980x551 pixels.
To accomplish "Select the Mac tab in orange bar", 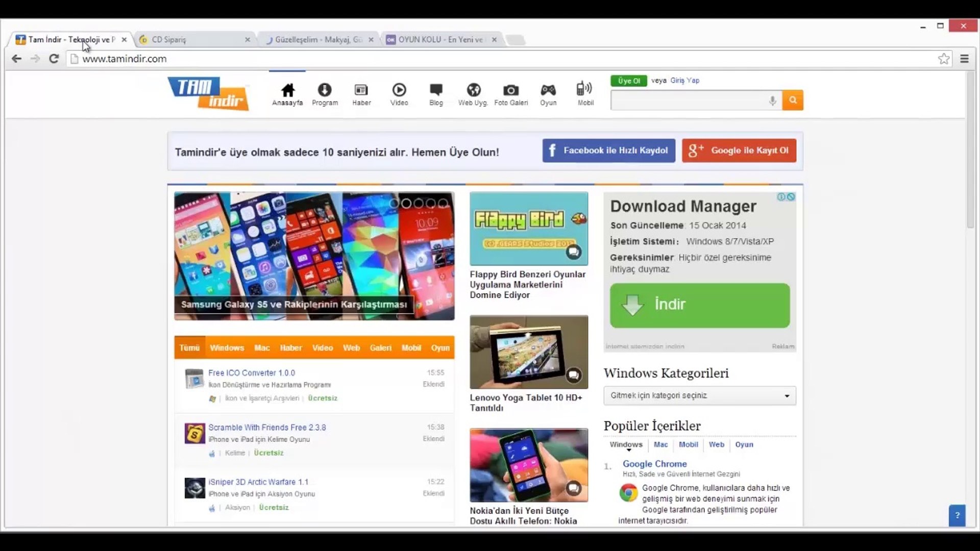I will tap(262, 348).
